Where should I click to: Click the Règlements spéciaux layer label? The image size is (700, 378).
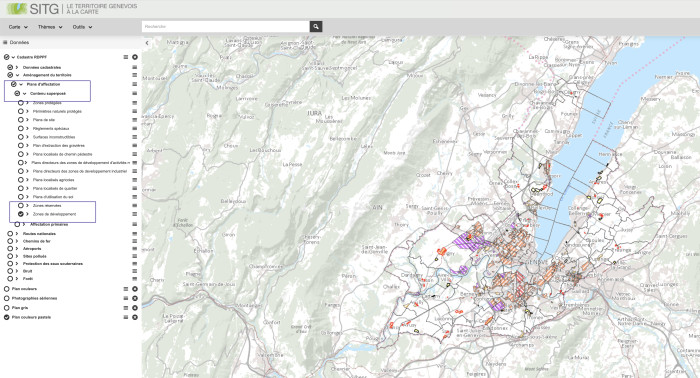click(x=51, y=129)
